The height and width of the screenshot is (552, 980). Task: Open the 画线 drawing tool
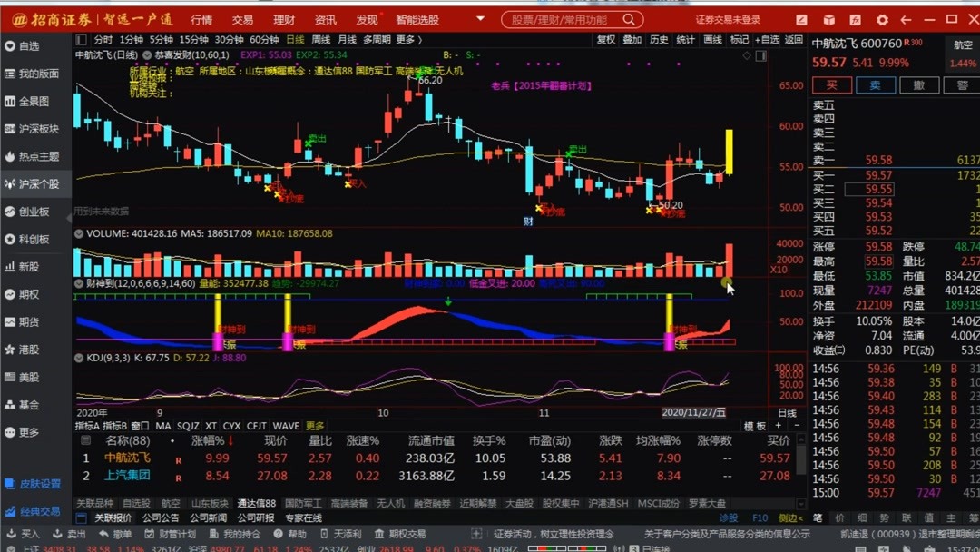(711, 39)
